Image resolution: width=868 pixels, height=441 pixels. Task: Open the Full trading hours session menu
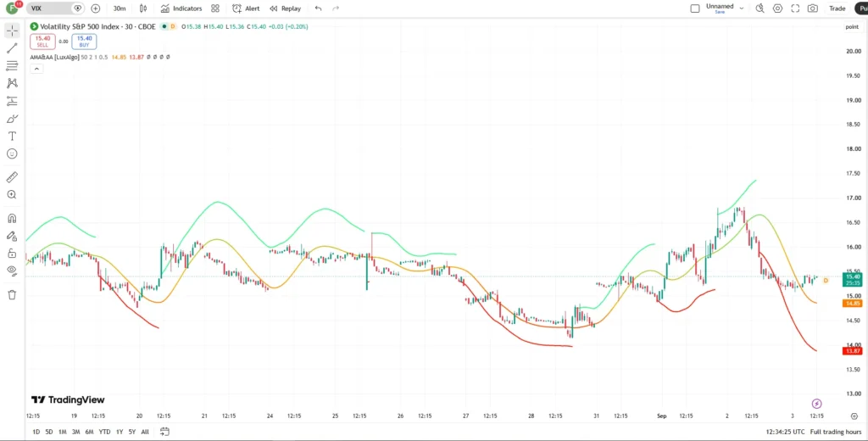tap(836, 432)
